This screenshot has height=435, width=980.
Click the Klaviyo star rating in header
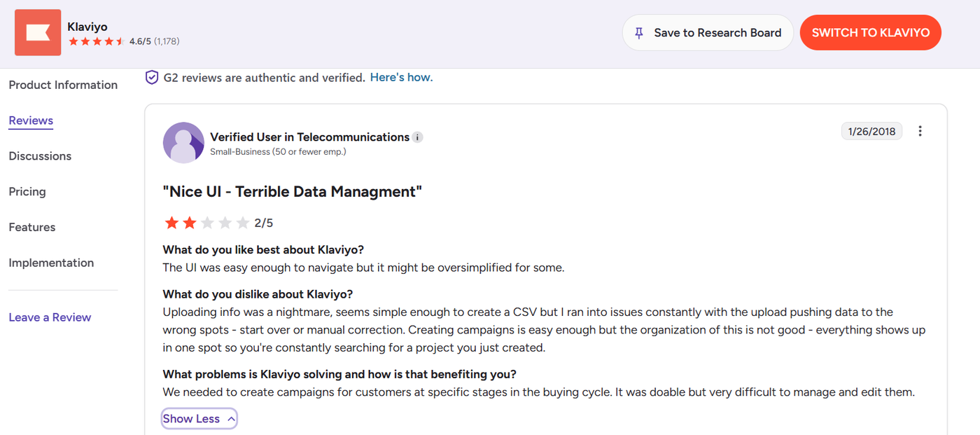click(x=97, y=42)
